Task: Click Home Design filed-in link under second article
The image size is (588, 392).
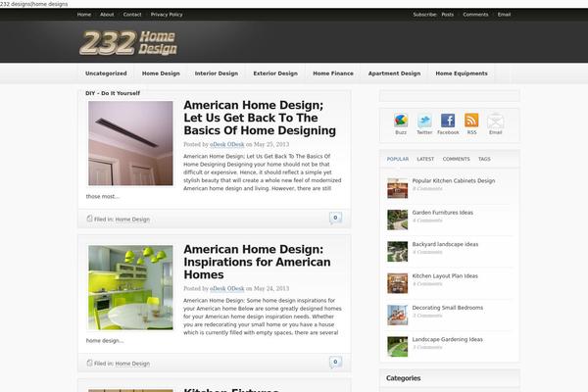Action: 132,364
